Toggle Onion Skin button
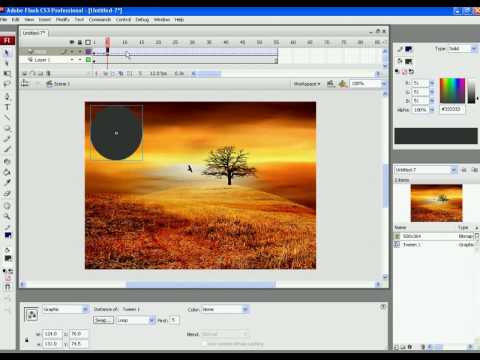 coord(106,74)
